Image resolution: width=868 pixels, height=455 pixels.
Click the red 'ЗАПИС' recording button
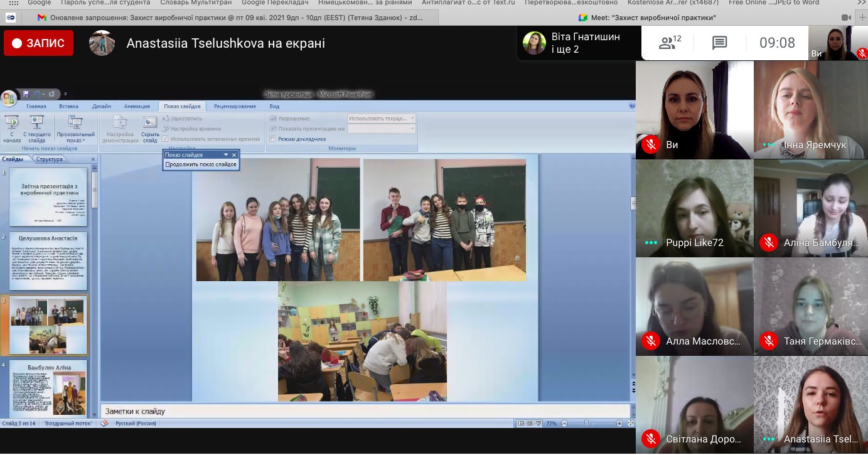[38, 43]
